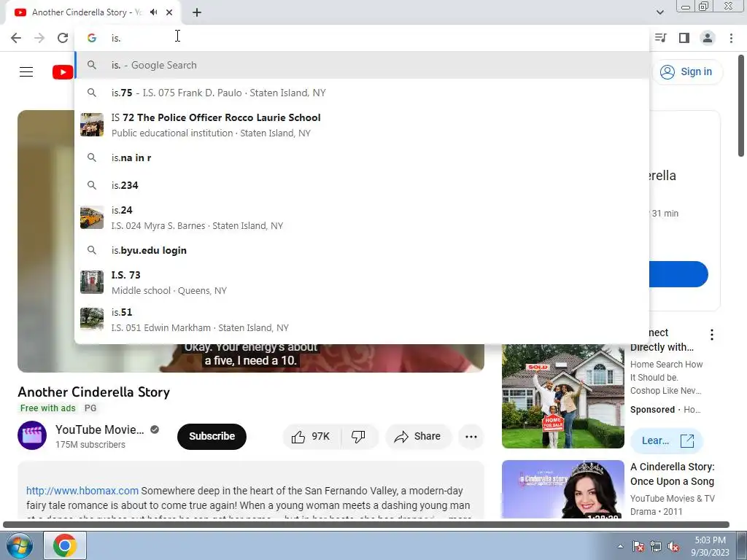Choose is.24 Myra S. Barnes suggestion
The height and width of the screenshot is (560, 747).
point(362,217)
